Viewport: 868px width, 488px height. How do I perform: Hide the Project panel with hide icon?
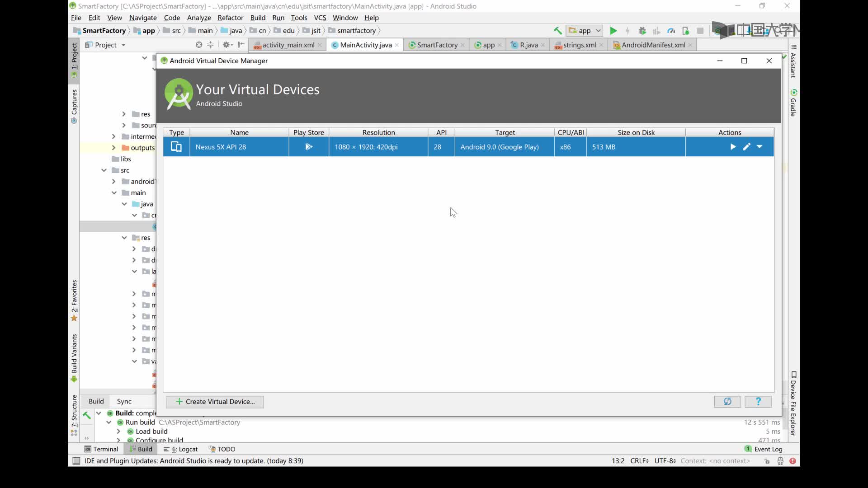pos(241,45)
